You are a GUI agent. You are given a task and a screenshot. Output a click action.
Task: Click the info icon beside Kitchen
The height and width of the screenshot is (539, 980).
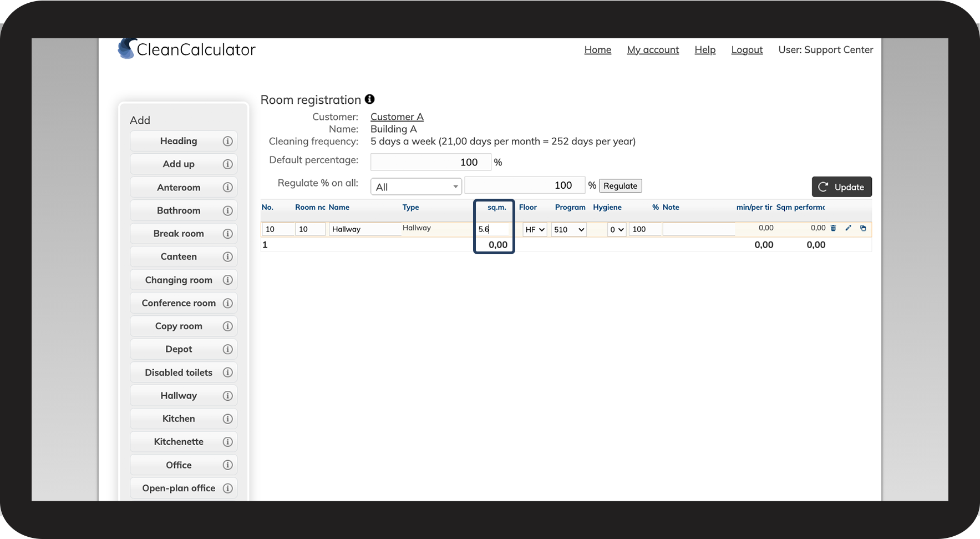227,419
